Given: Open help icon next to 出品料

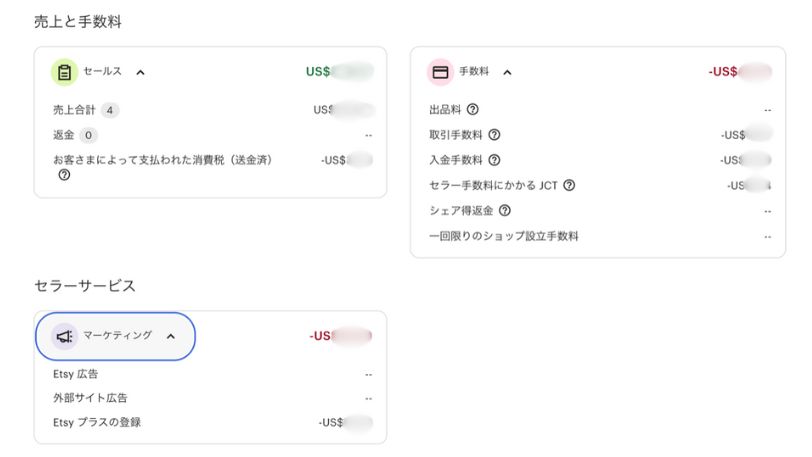Looking at the screenshot, I should [x=472, y=109].
